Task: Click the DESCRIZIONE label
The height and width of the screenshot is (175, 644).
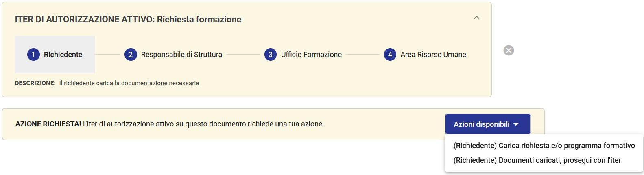Action: pos(35,83)
